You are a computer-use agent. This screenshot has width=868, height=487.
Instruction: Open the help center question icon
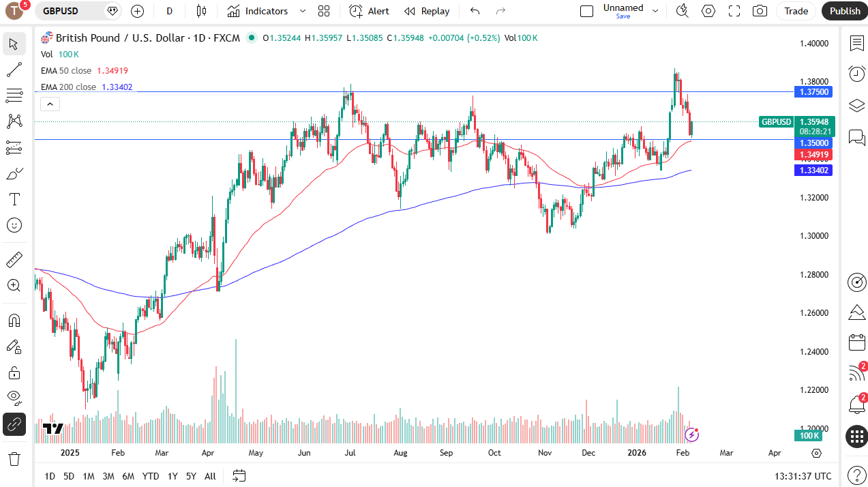tap(856, 475)
